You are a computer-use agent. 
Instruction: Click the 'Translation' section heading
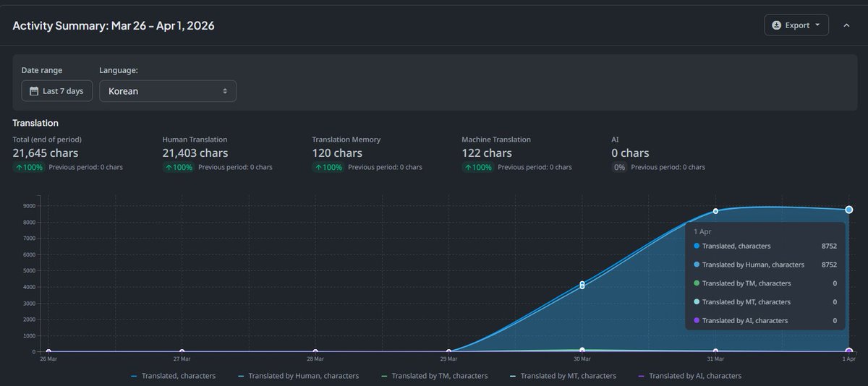(35, 123)
